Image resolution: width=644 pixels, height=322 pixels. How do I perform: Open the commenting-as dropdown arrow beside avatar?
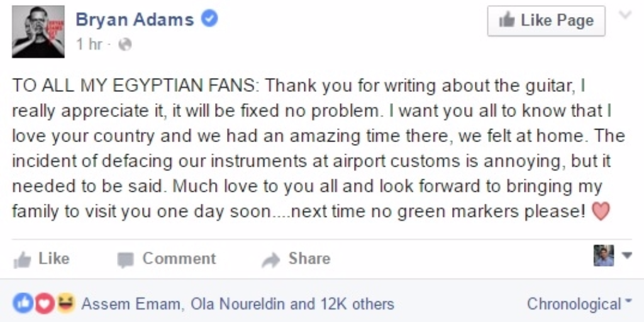coord(627,255)
